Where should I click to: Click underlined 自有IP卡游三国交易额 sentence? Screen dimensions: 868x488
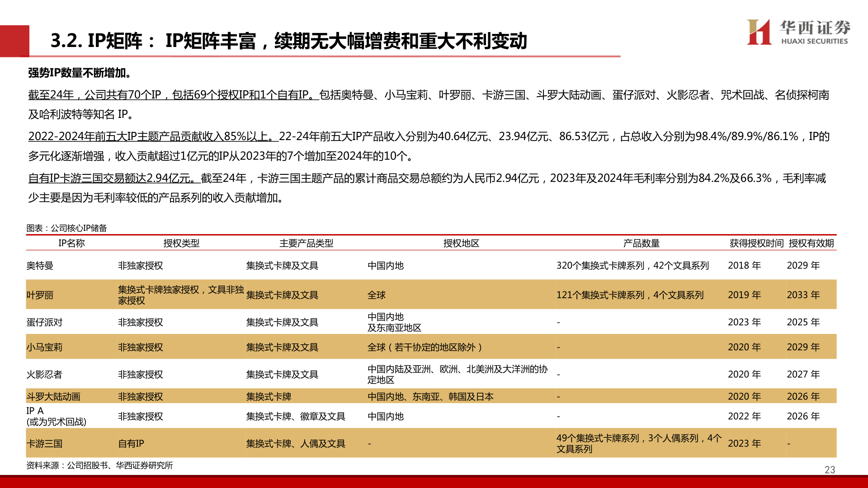click(114, 178)
